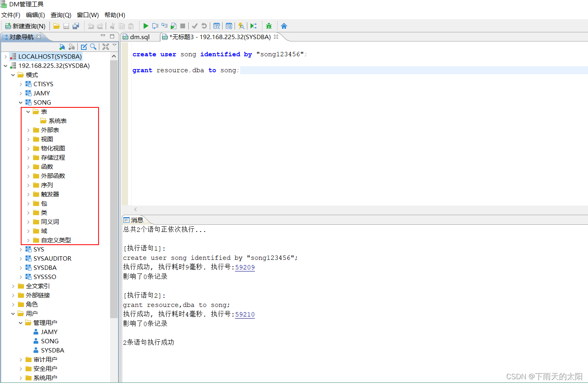Click the redo arrow toolbar icon
The width and height of the screenshot is (588, 384).
point(100,26)
